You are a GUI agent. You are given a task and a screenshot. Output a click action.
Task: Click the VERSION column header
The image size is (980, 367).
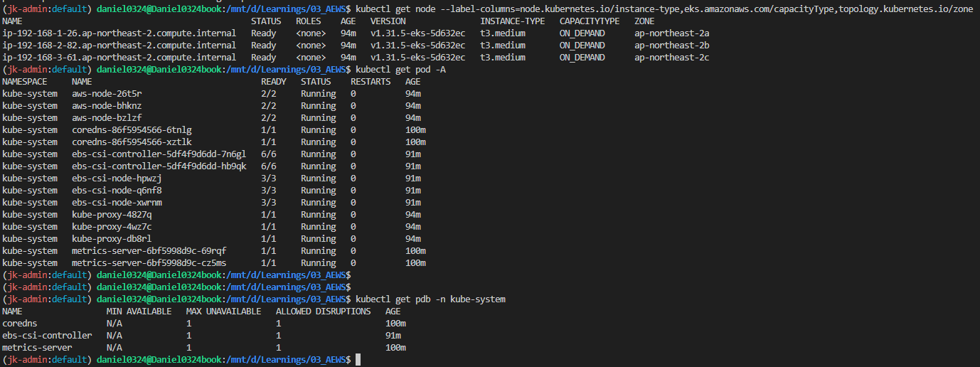pos(388,21)
